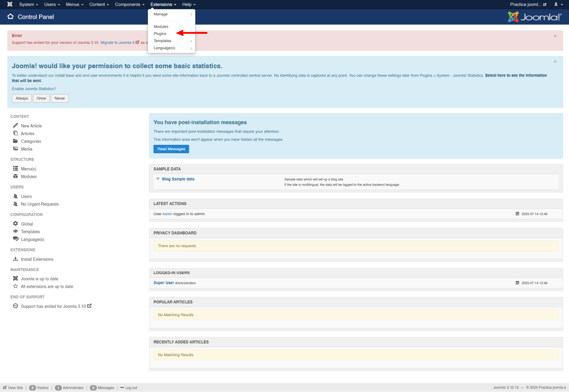The width and height of the screenshot is (569, 392).
Task: Collapse the Extensions dropdown menu
Action: (163, 4)
